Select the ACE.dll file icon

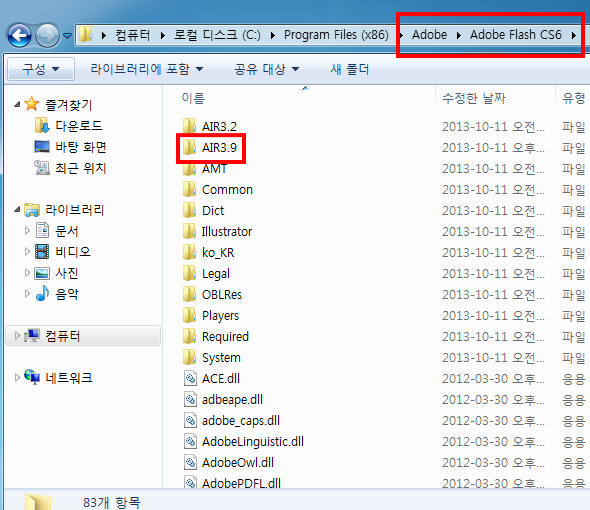tap(190, 378)
